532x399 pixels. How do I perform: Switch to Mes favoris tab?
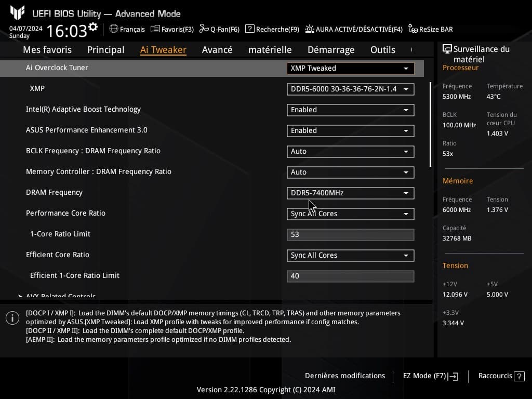point(47,50)
